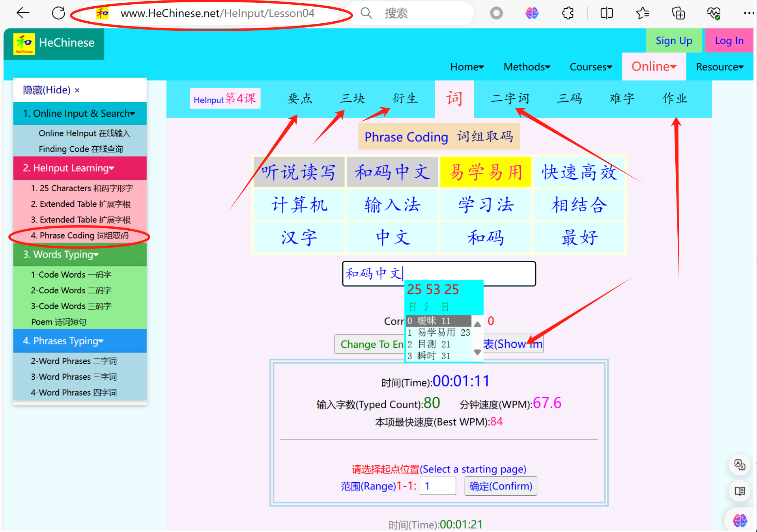This screenshot has width=757, height=532.
Task: Click the browser essentials heart icon
Action: [714, 13]
